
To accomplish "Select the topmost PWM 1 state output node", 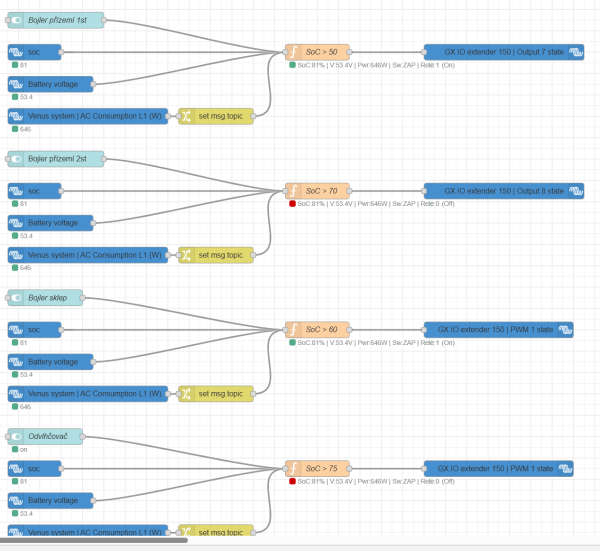I will (499, 329).
